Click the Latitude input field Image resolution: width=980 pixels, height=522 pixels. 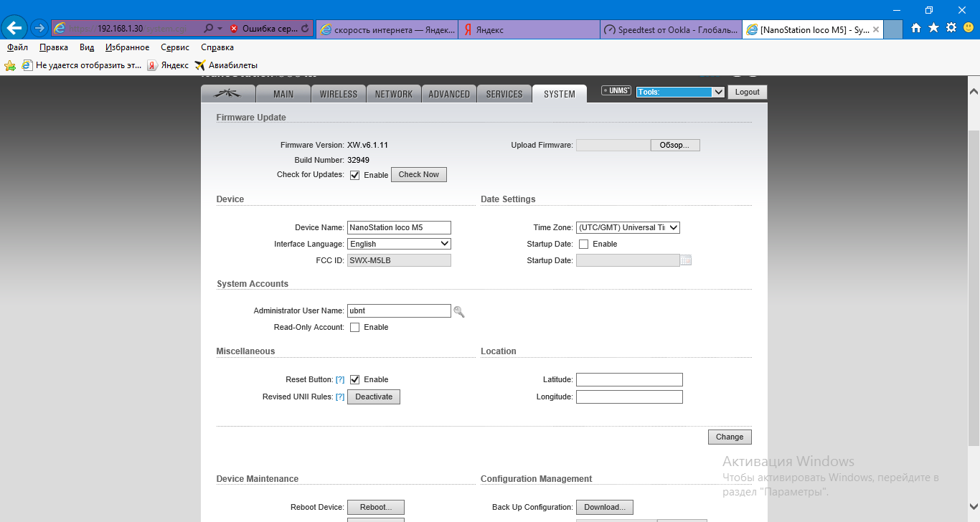click(629, 380)
